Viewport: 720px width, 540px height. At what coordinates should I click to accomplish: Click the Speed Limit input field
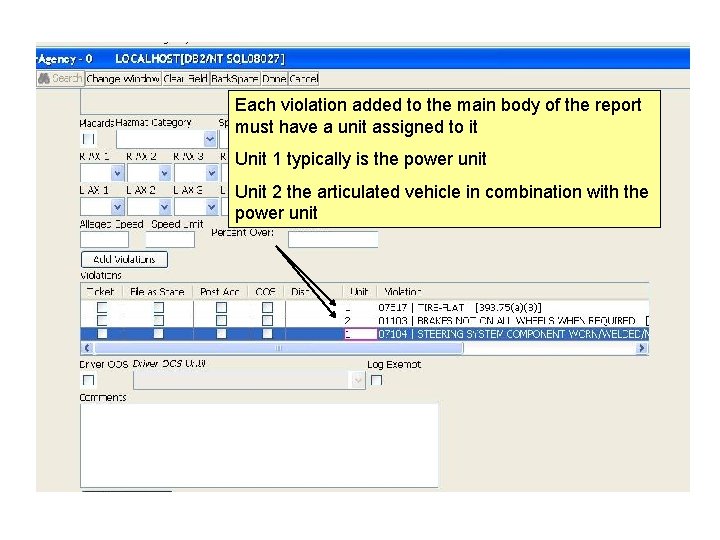pos(170,240)
